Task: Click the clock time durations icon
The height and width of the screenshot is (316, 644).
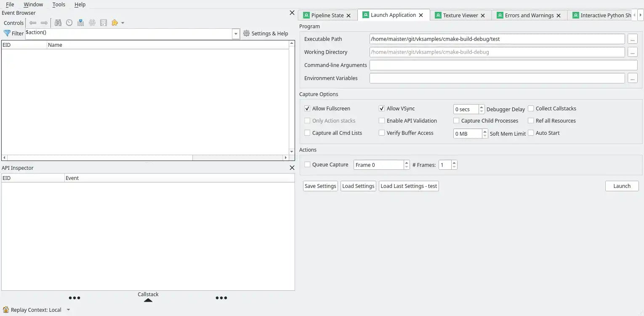Action: [69, 23]
